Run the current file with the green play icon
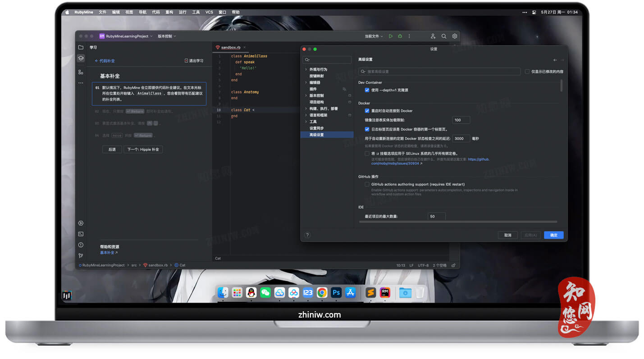644x359 pixels. point(391,36)
